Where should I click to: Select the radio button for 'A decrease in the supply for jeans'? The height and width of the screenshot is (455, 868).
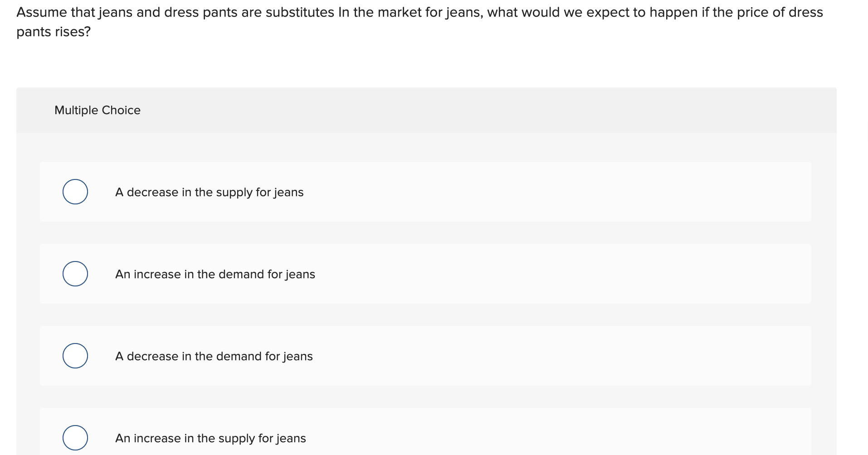[x=75, y=192]
